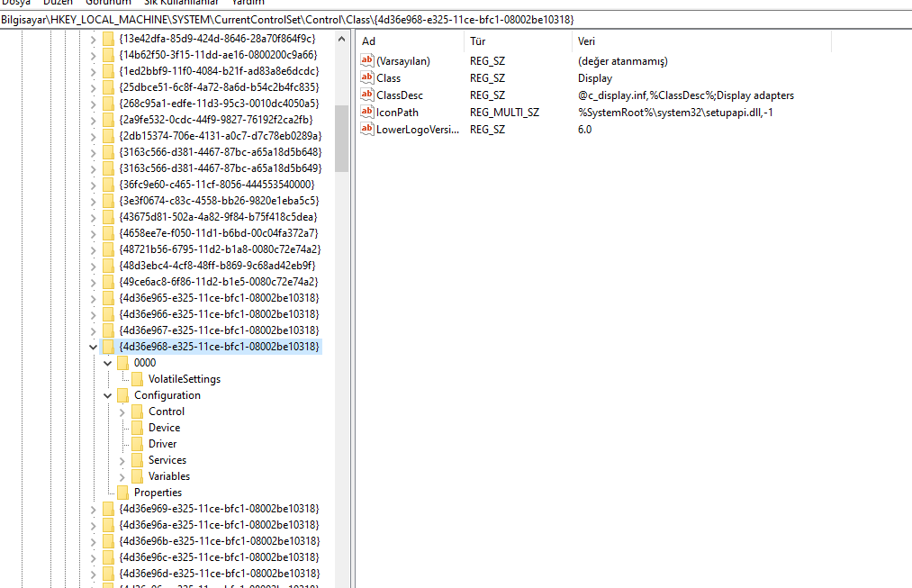
Task: Select the {4d36e96b-e325-11ce-bfc1-08002be10318} key
Action: (220, 541)
